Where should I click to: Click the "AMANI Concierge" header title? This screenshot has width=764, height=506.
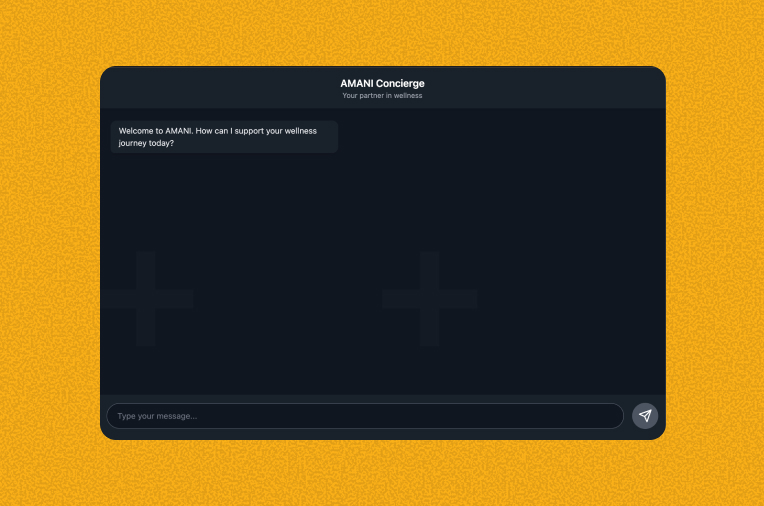click(x=382, y=83)
